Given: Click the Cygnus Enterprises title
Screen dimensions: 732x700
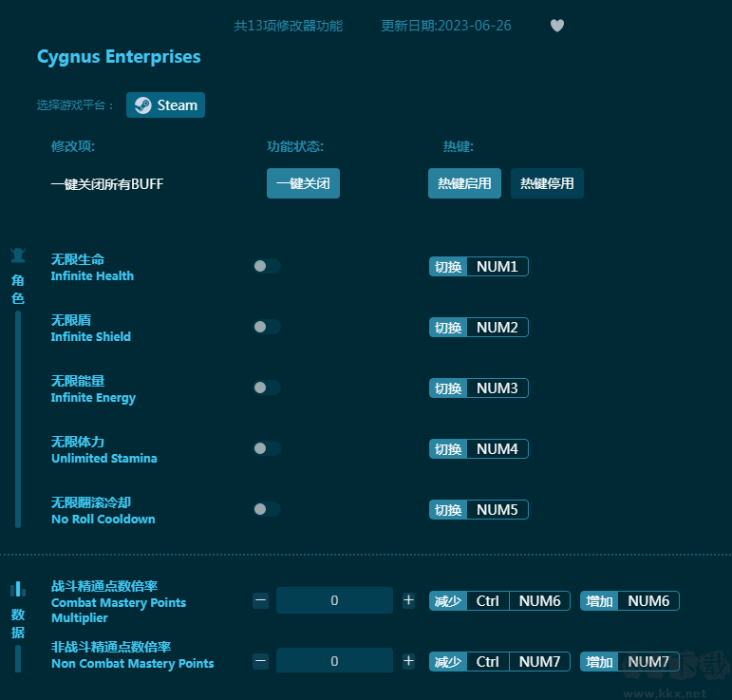Looking at the screenshot, I should tap(119, 57).
